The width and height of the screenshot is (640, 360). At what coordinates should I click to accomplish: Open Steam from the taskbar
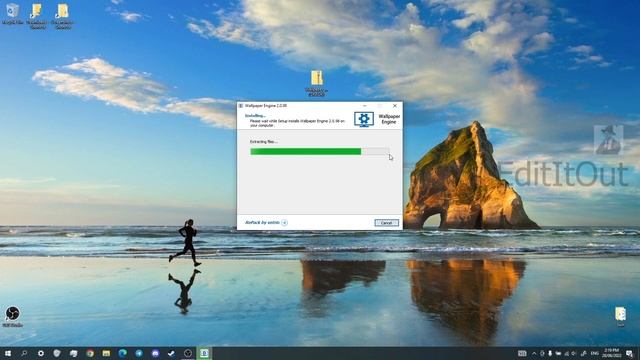click(x=171, y=353)
